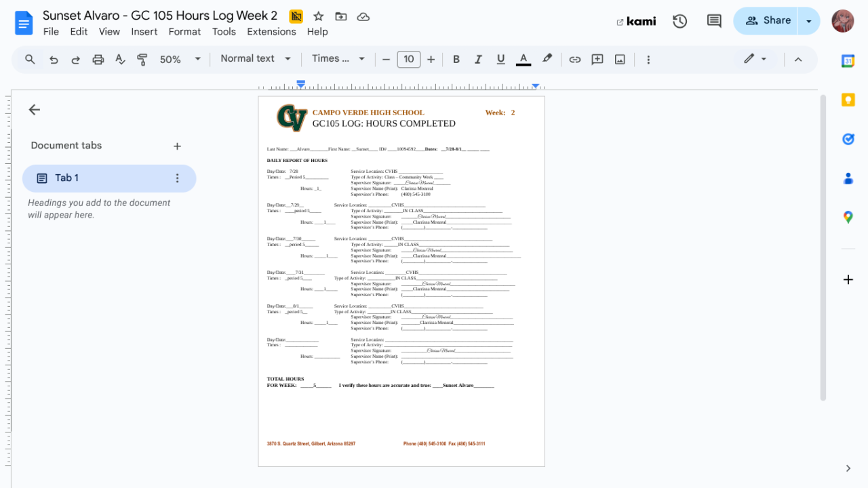Undo the last action
Image resolution: width=868 pixels, height=488 pixels.
[x=54, y=60]
